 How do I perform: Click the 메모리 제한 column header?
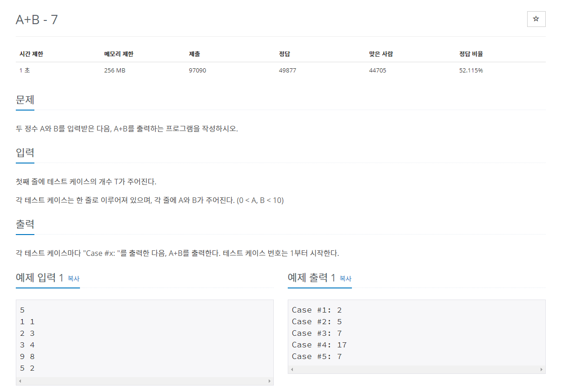119,53
